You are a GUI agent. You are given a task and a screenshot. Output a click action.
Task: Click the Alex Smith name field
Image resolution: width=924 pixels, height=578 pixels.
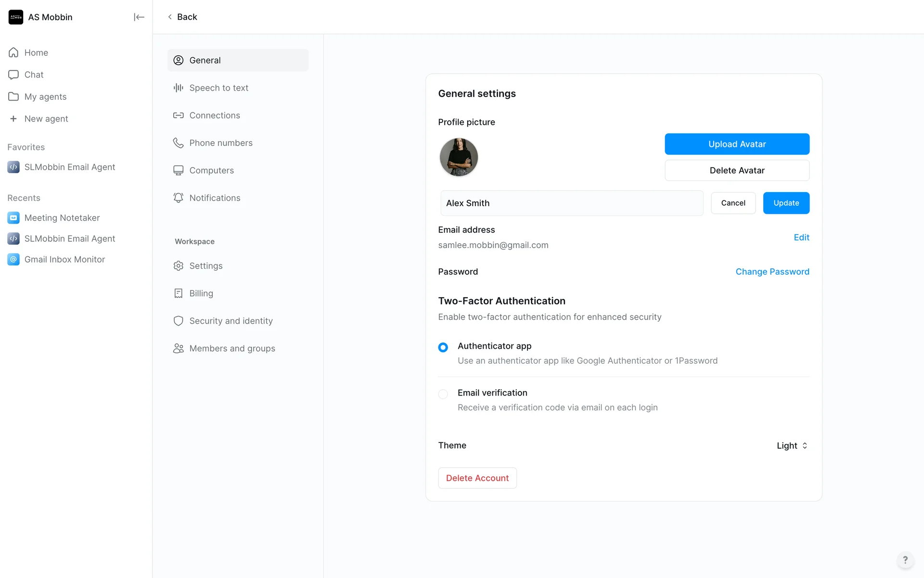[x=571, y=203]
